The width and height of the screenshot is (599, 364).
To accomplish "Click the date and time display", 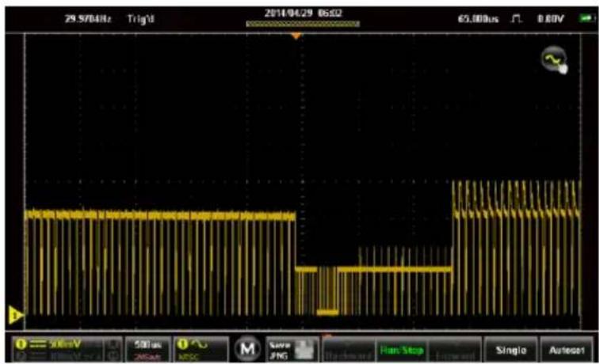I will (x=303, y=13).
